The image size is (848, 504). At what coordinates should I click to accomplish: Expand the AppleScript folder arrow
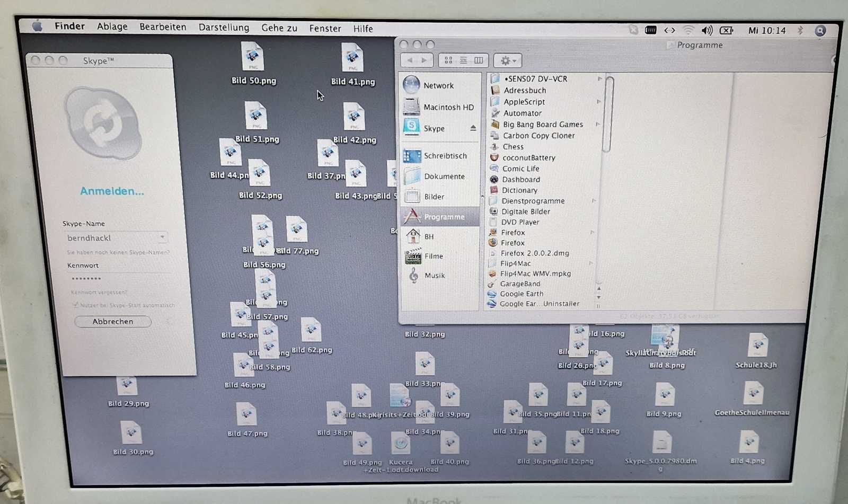pyautogui.click(x=598, y=102)
